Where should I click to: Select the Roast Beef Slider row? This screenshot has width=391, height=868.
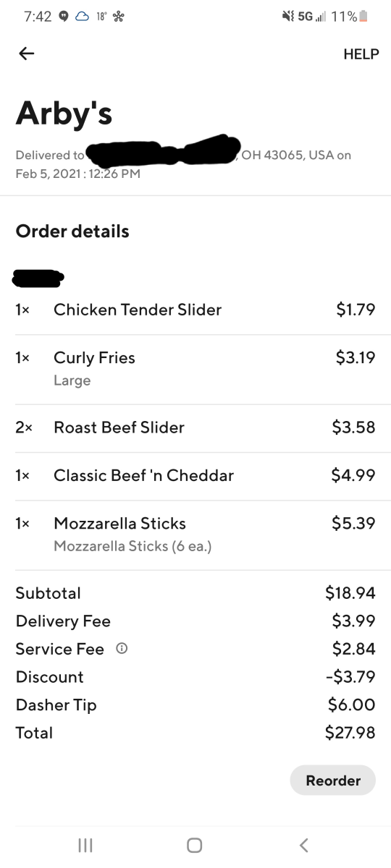pyautogui.click(x=195, y=427)
